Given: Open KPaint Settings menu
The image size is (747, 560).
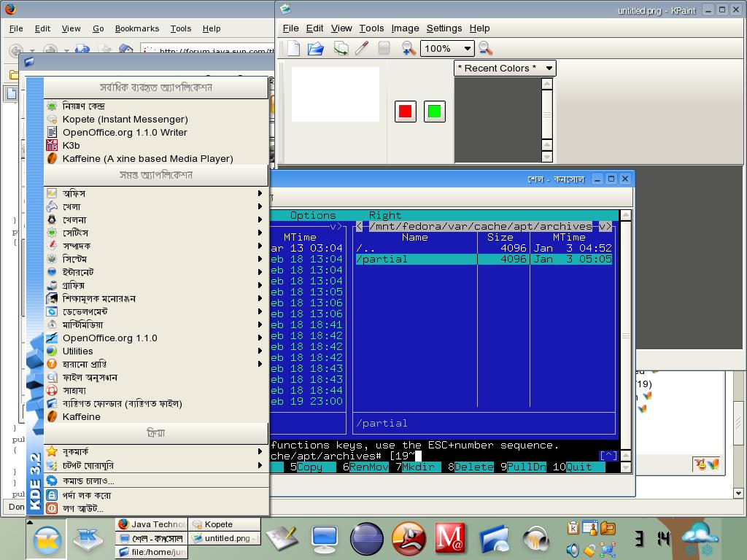Looking at the screenshot, I should pyautogui.click(x=444, y=28).
